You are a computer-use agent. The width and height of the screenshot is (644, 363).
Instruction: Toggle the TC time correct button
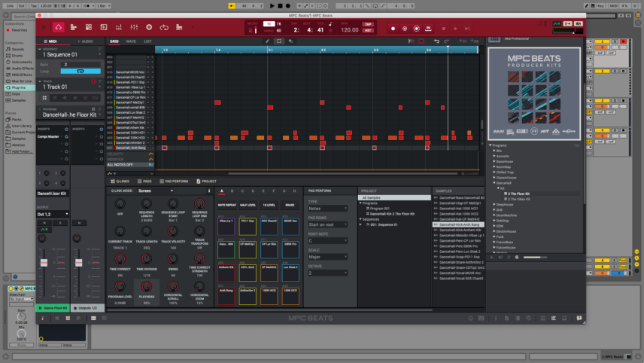(269, 24)
